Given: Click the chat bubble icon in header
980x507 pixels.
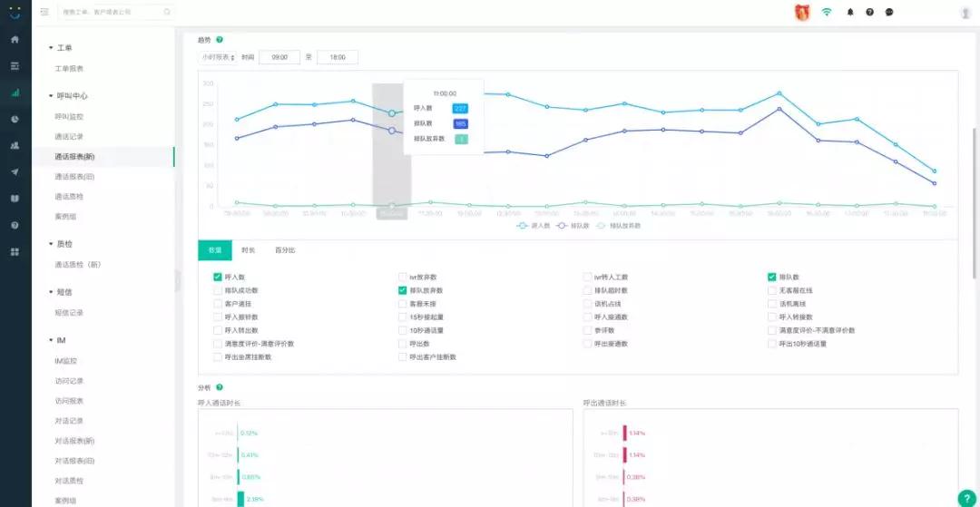Looking at the screenshot, I should 889,12.
